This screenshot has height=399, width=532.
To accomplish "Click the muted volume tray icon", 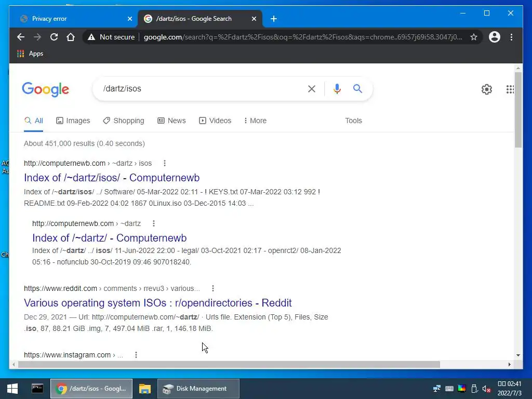I will [x=486, y=389].
